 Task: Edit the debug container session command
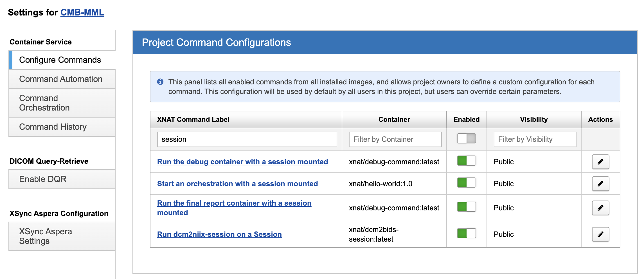coord(600,162)
